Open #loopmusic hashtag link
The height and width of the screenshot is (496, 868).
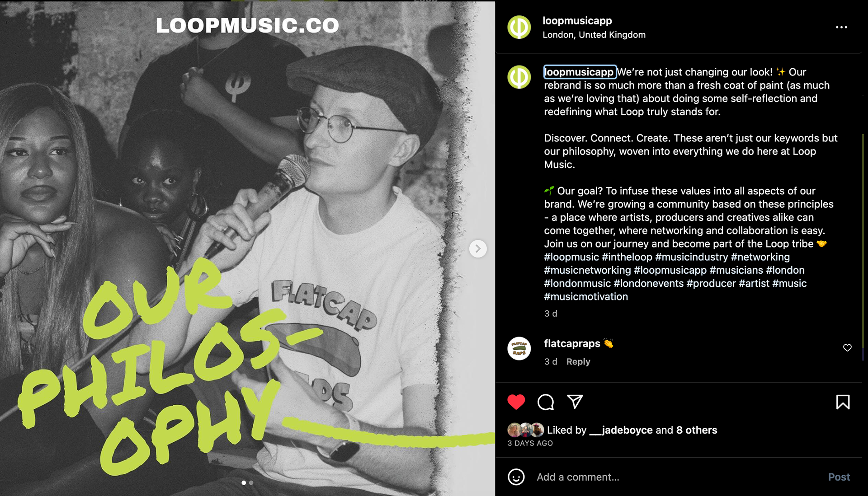click(571, 257)
